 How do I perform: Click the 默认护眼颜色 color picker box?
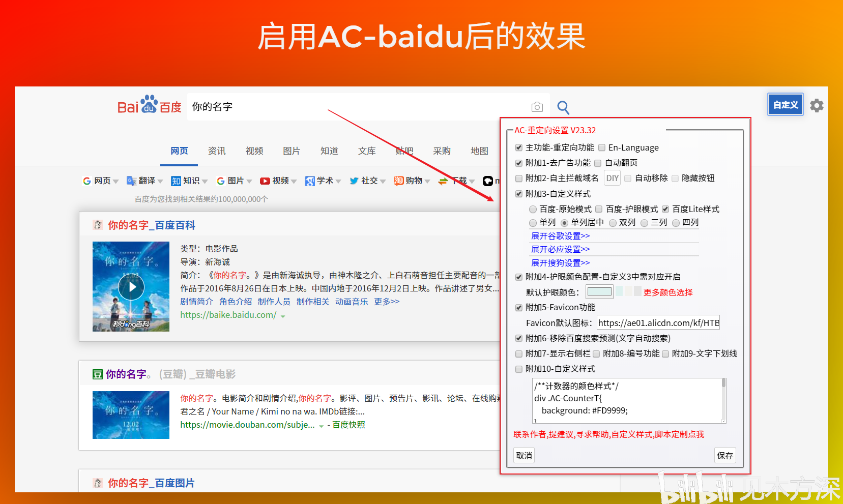pos(599,292)
